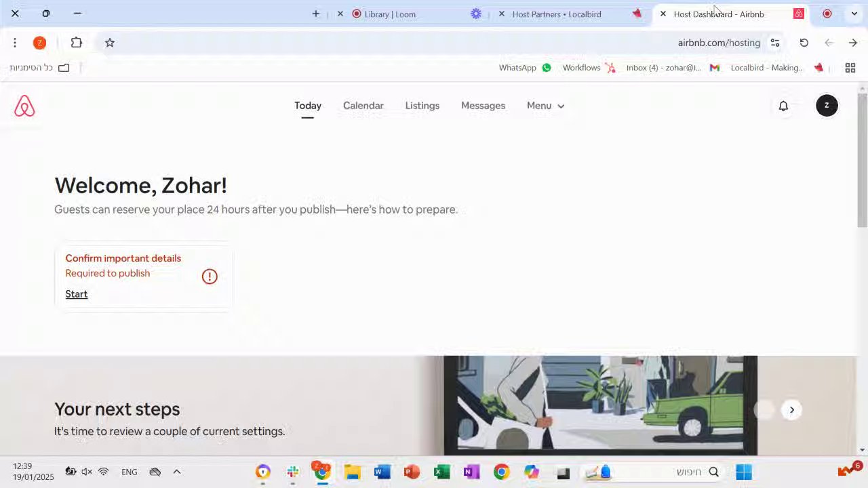This screenshot has height=488, width=868.
Task: Switch to the Calendar tab
Action: point(363,106)
